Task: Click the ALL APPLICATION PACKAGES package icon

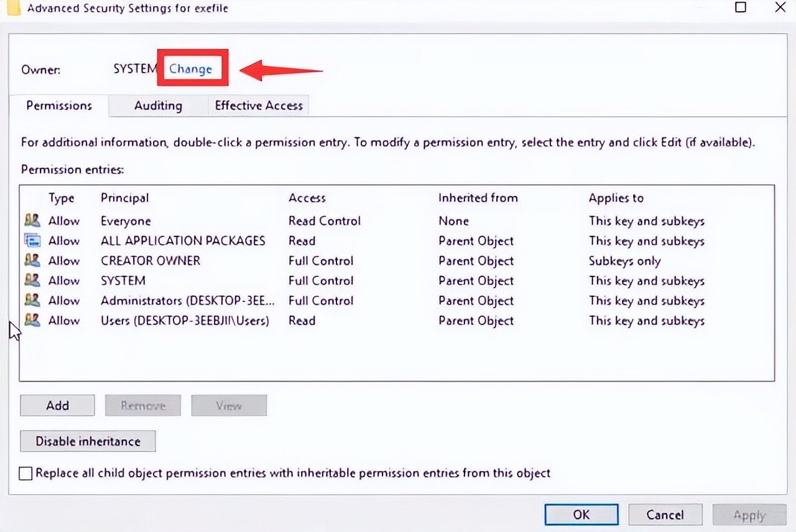Action: point(32,241)
